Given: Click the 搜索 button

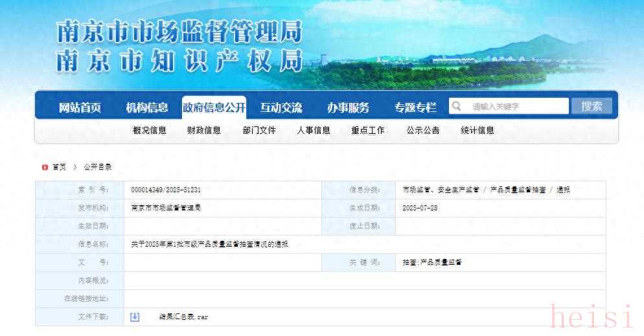Looking at the screenshot, I should [x=591, y=107].
